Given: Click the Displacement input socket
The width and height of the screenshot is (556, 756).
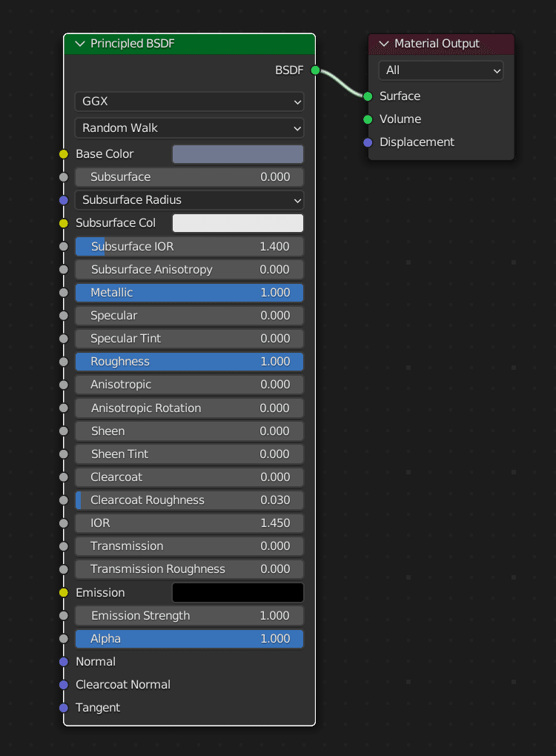Looking at the screenshot, I should pos(368,142).
